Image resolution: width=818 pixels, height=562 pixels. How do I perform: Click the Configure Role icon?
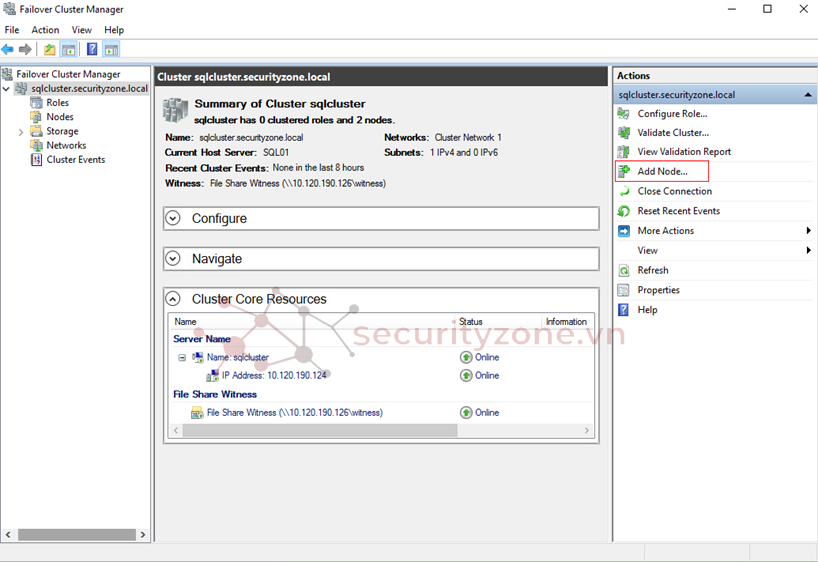pyautogui.click(x=624, y=114)
